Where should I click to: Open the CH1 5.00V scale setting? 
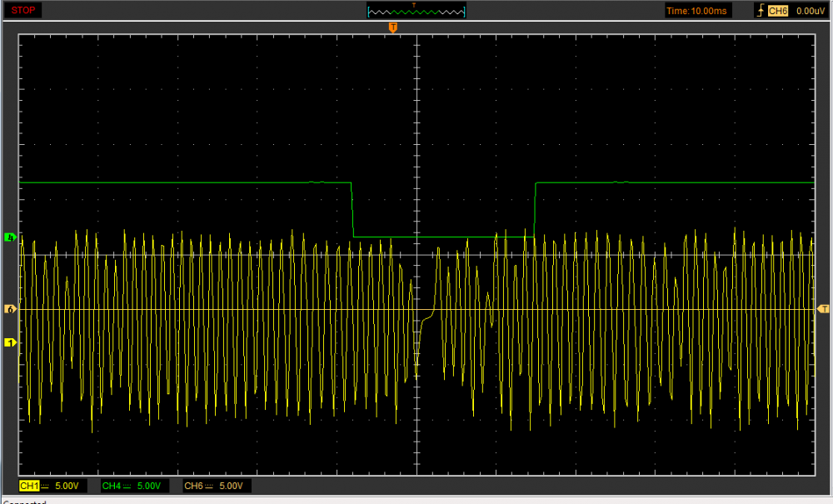[67, 486]
